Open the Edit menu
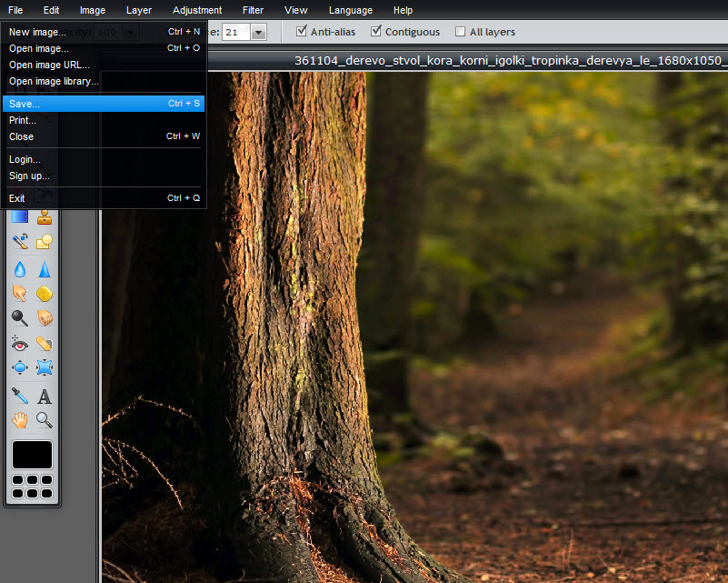 tap(51, 10)
